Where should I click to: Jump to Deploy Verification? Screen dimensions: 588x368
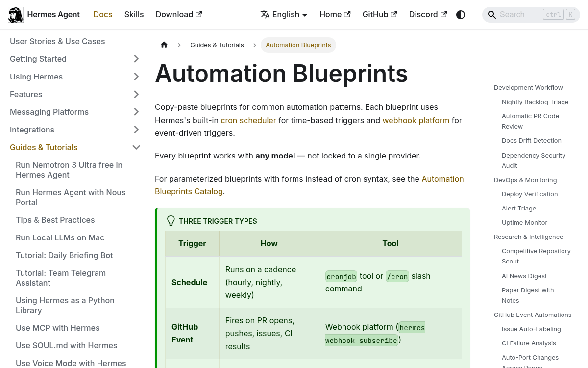pyautogui.click(x=530, y=194)
